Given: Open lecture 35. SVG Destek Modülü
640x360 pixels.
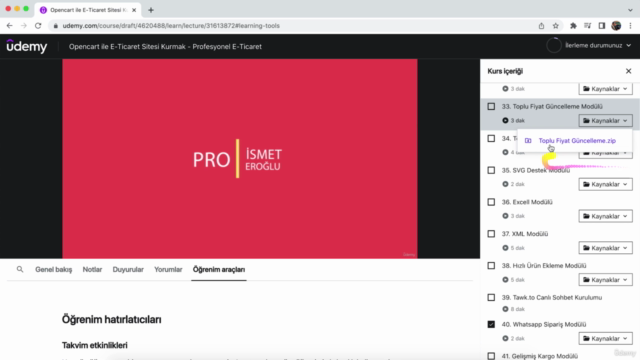Looking at the screenshot, I should tap(536, 170).
